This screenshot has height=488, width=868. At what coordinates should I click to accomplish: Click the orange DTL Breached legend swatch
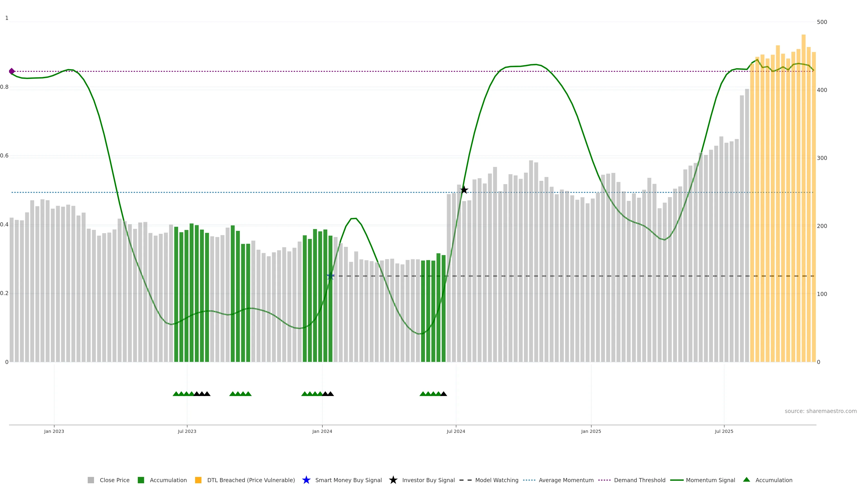coord(198,480)
